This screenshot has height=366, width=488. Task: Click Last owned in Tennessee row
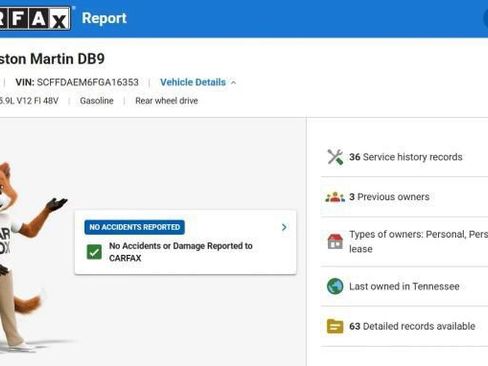coord(404,286)
